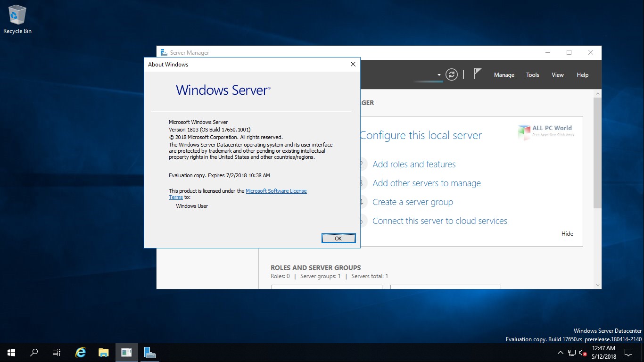Open the Server Manager notifications flag
644x362 pixels.
coord(477,74)
